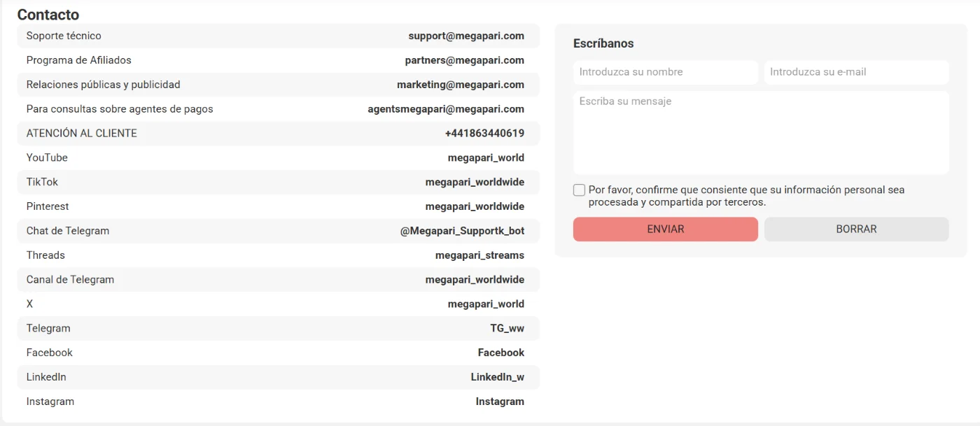Open Threads megapari_streams link

tap(479, 255)
